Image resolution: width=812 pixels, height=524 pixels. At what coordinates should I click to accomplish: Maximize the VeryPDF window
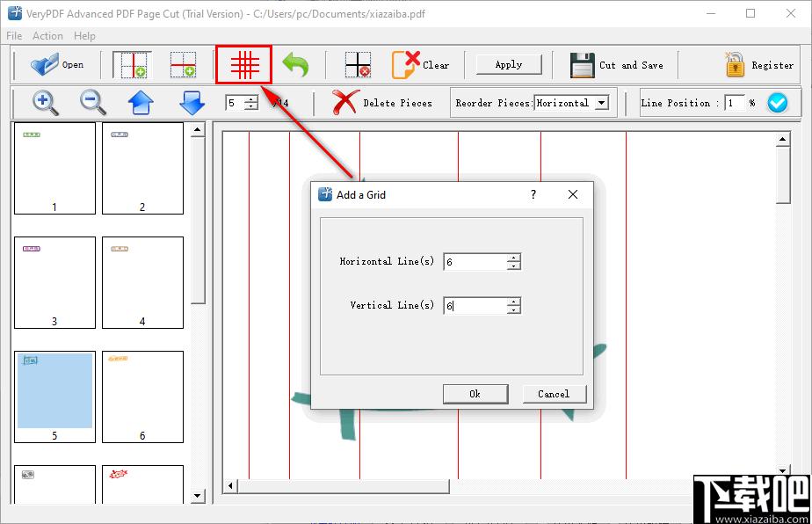point(750,13)
